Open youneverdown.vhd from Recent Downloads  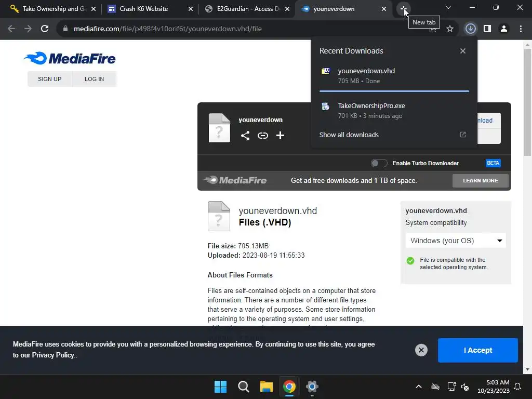pyautogui.click(x=394, y=76)
